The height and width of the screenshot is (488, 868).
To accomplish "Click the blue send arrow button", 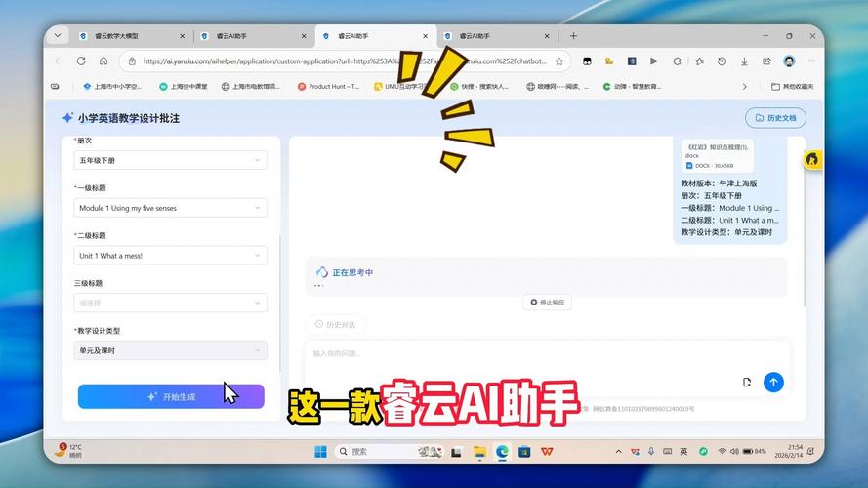I will 773,382.
